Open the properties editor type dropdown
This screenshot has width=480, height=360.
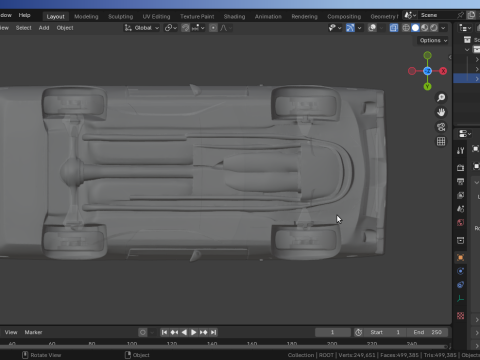pos(465,134)
